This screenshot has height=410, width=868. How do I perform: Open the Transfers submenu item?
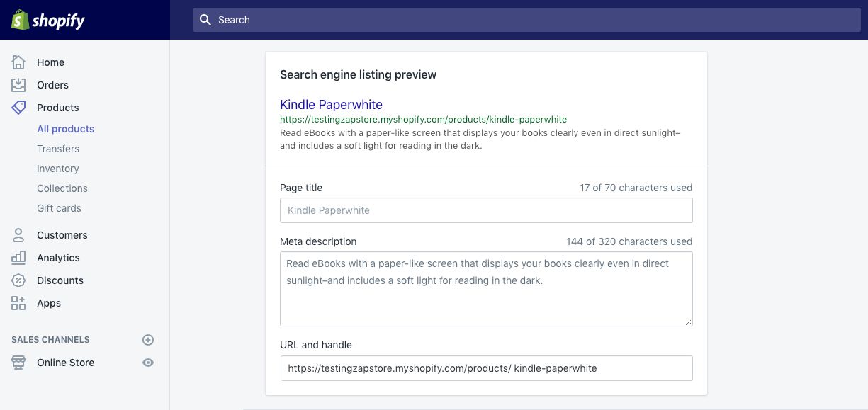pos(58,149)
